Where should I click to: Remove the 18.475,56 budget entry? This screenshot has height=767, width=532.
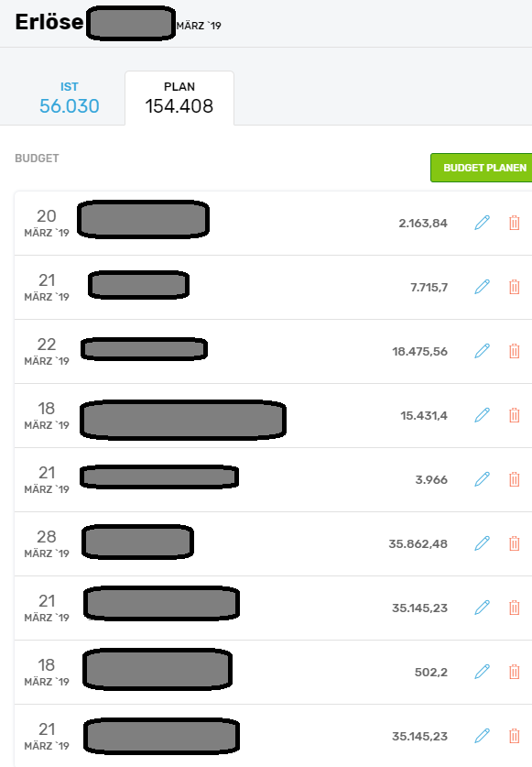[x=515, y=351]
